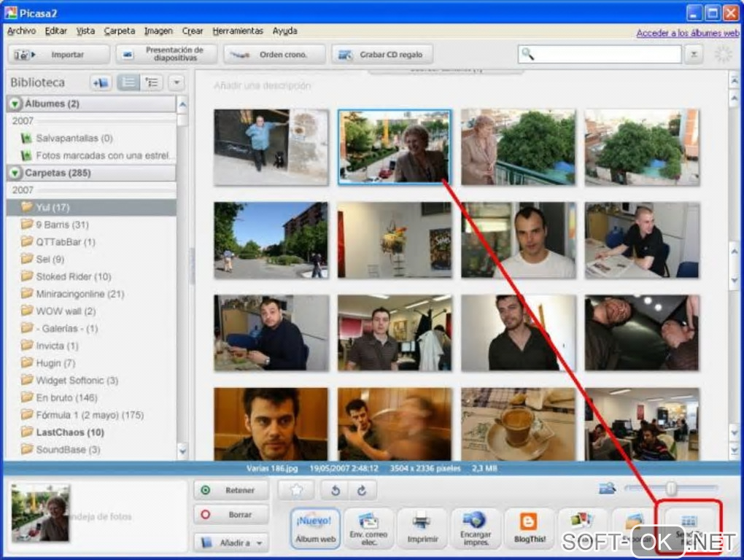Send photo via Env. correo elec.

tap(369, 528)
